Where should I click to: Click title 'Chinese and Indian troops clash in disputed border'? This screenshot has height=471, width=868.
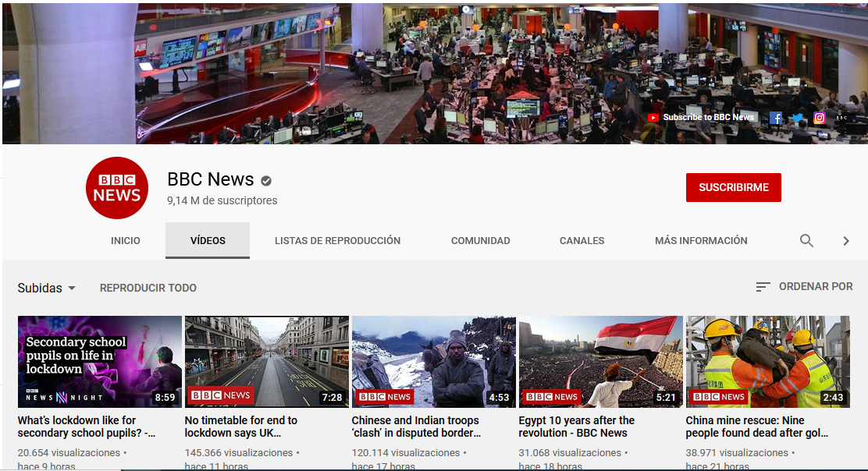(416, 427)
